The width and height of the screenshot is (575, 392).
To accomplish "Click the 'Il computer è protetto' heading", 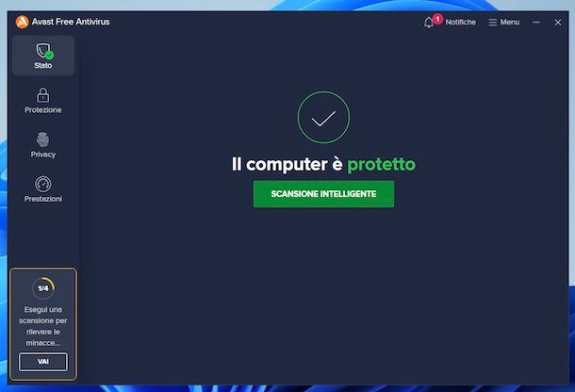I will [323, 164].
